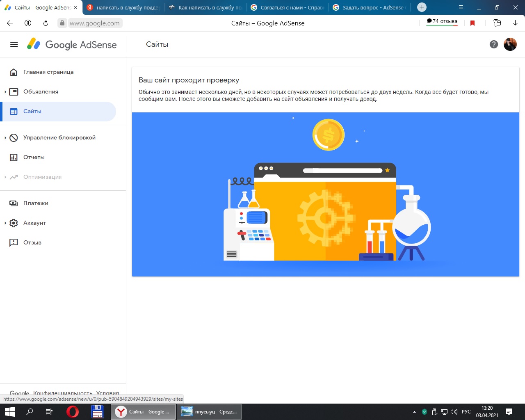Click the Условия footer link
The image size is (525, 420).
pyautogui.click(x=107, y=393)
